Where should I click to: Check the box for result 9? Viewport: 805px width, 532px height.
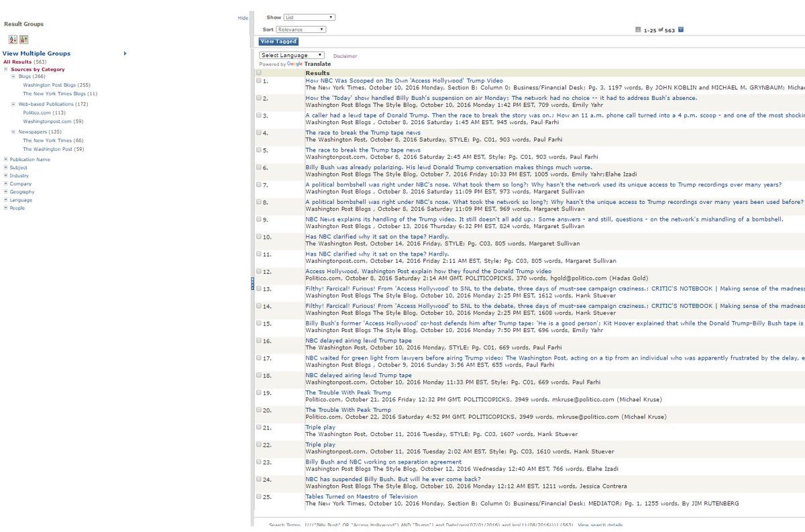point(259,219)
